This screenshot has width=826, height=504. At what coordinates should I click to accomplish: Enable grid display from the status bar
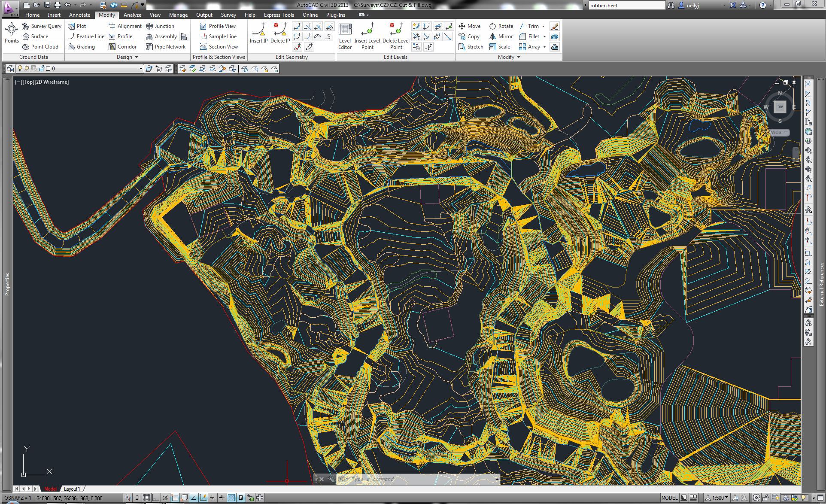tap(146, 498)
